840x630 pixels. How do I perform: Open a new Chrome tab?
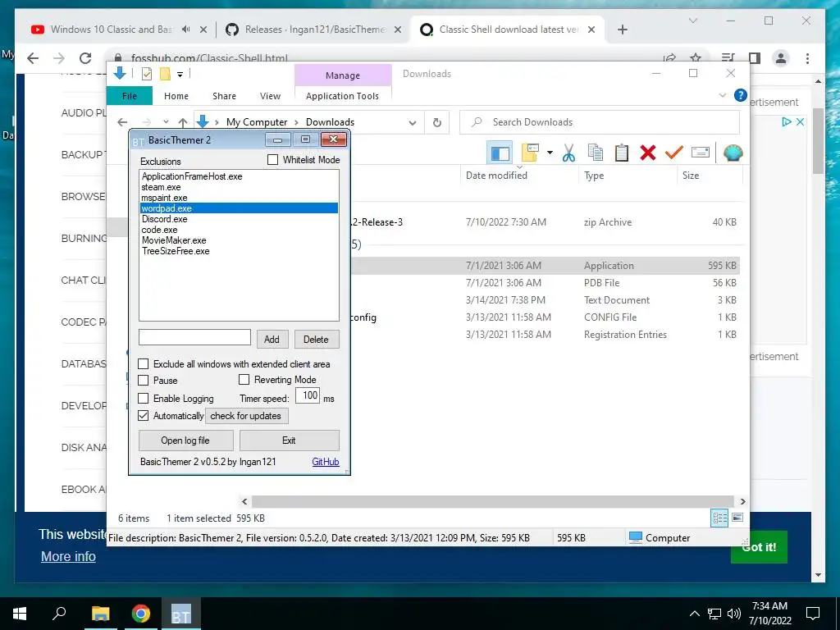[622, 30]
